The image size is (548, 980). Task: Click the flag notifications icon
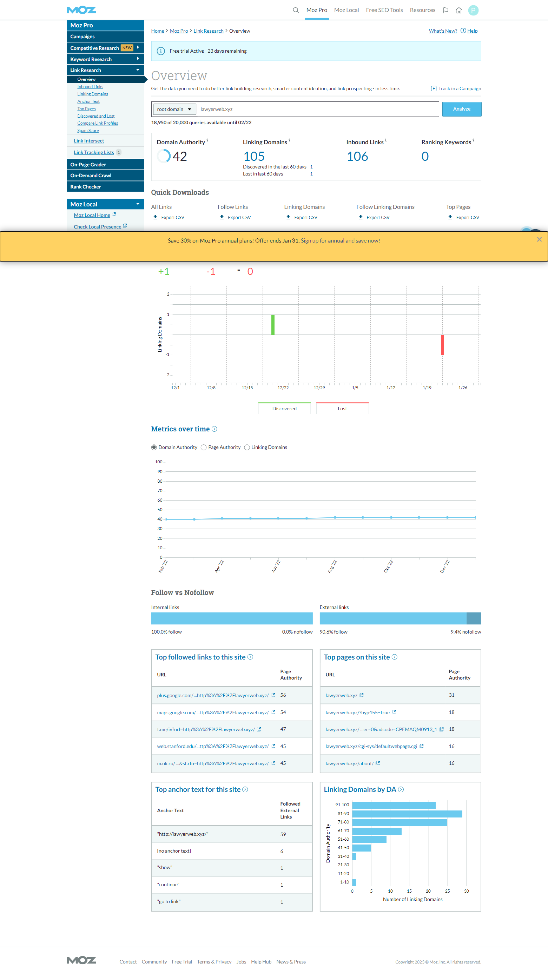coord(445,10)
